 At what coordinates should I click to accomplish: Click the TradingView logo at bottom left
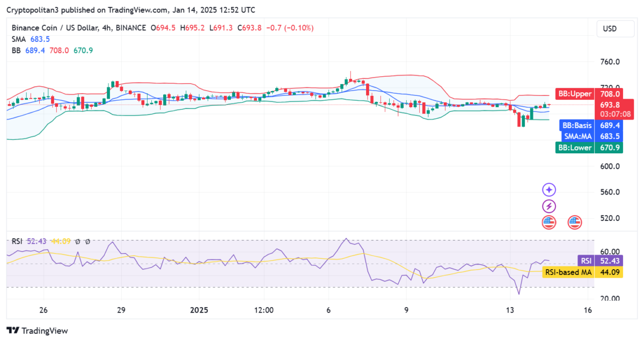[x=37, y=331]
